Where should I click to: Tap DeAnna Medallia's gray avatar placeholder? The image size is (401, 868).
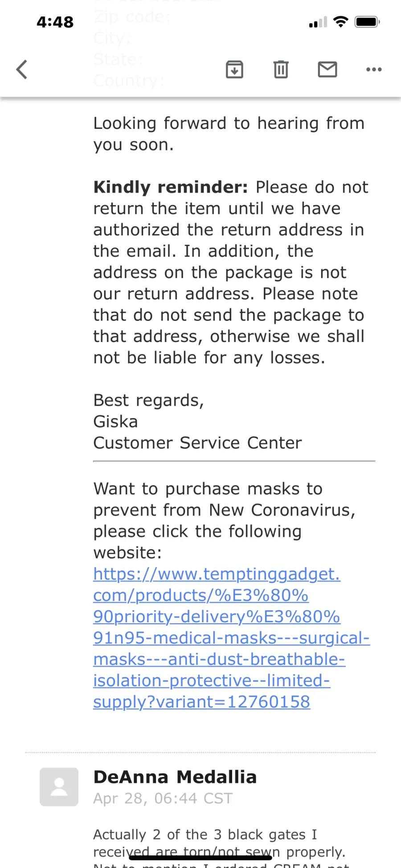[59, 787]
